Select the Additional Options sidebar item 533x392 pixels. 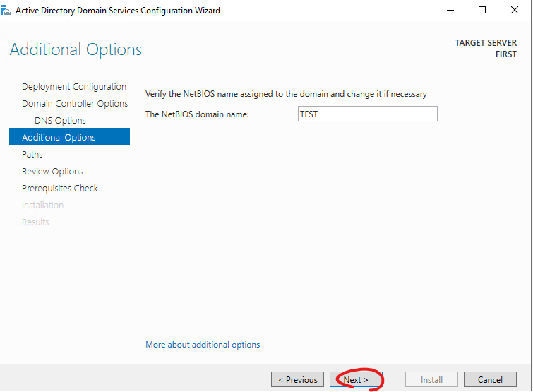click(x=69, y=137)
